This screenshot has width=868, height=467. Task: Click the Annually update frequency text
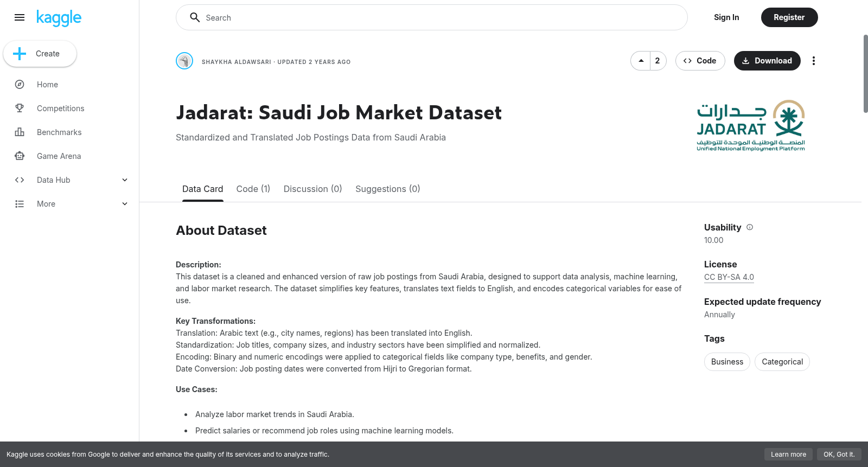click(719, 315)
